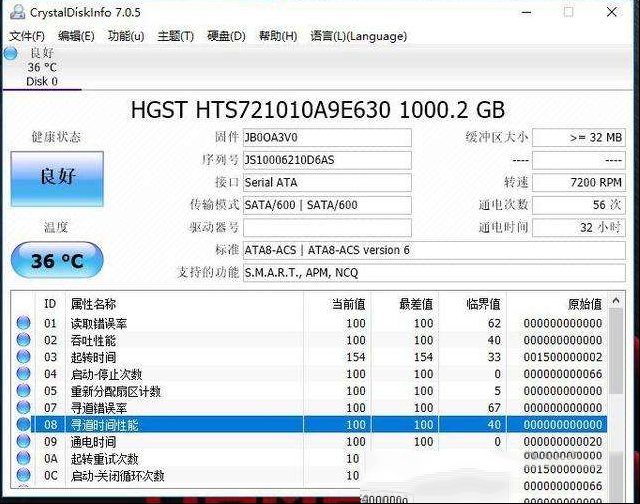This screenshot has height=504, width=640.
Task: Click status orb for 01 读取错误率
Action: click(x=24, y=323)
